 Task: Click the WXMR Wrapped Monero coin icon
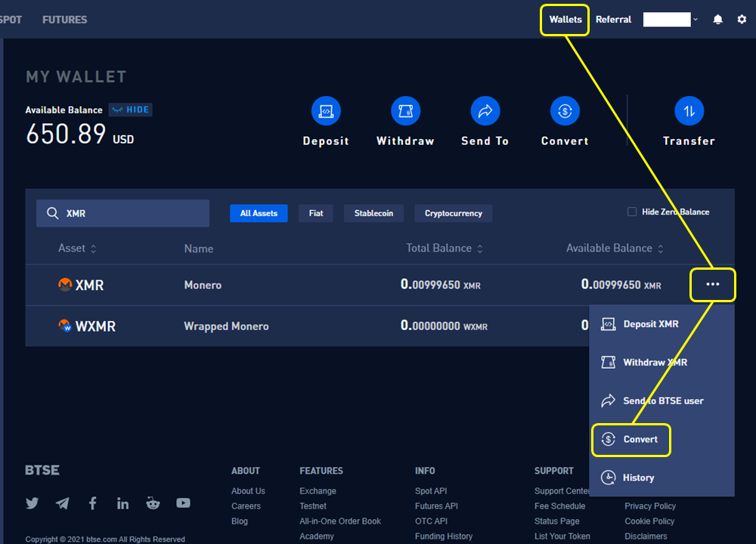pyautogui.click(x=64, y=326)
